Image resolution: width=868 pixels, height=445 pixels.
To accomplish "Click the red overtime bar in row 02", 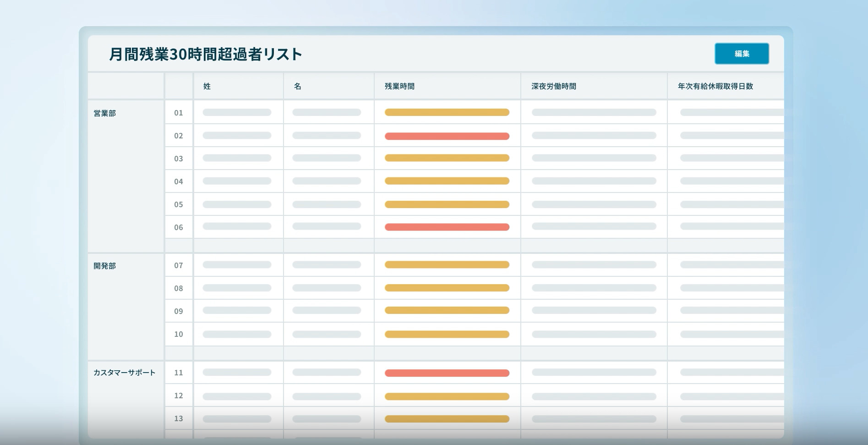I will 447,136.
